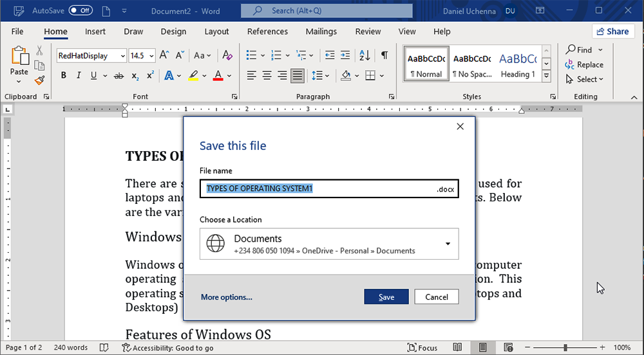Screen dimensions: 644x355
Task: Select the Normal style thumbnail
Action: (x=426, y=64)
